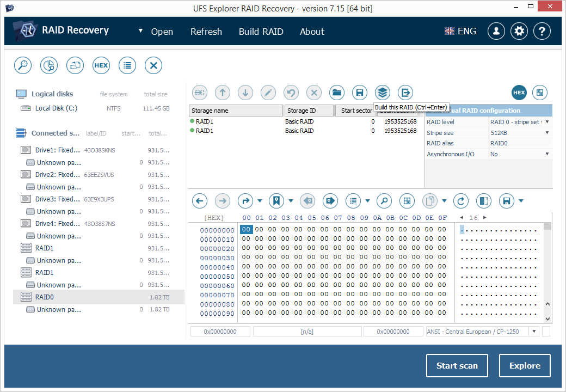Toggle the split-view panel icon

(484, 201)
